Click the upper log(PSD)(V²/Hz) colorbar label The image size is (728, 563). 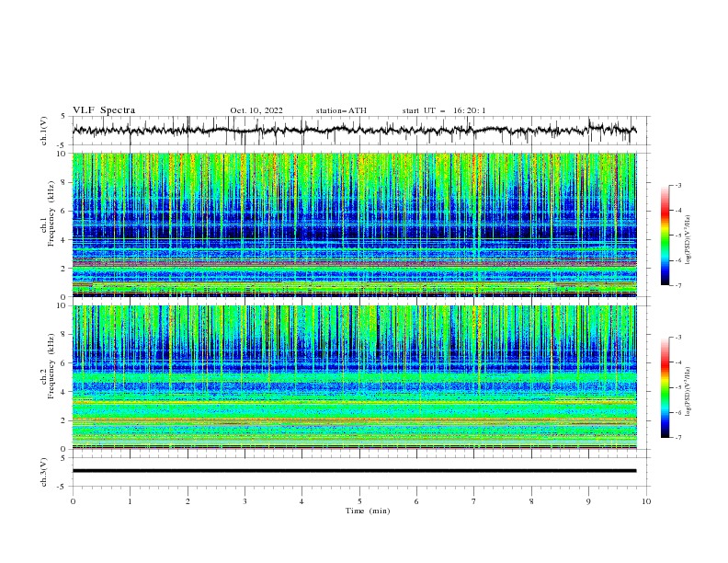(x=688, y=240)
